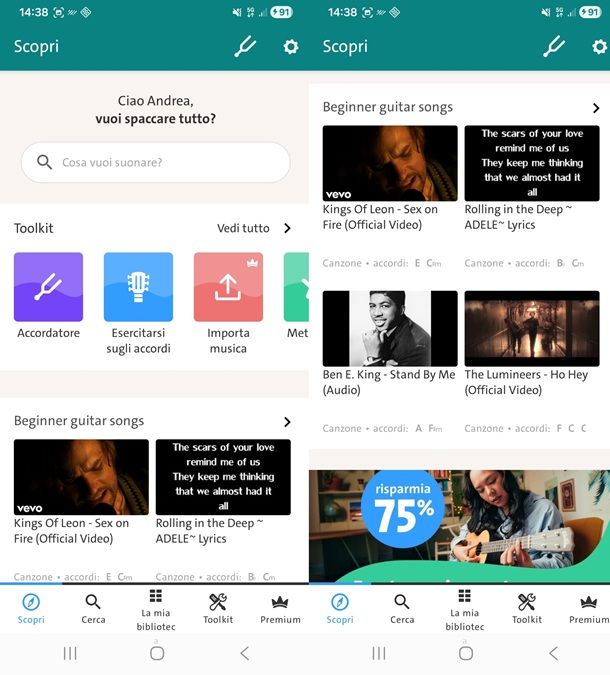Viewport: 610px width, 675px height.
Task: Open the tuner icon in left screen header
Action: (x=245, y=46)
